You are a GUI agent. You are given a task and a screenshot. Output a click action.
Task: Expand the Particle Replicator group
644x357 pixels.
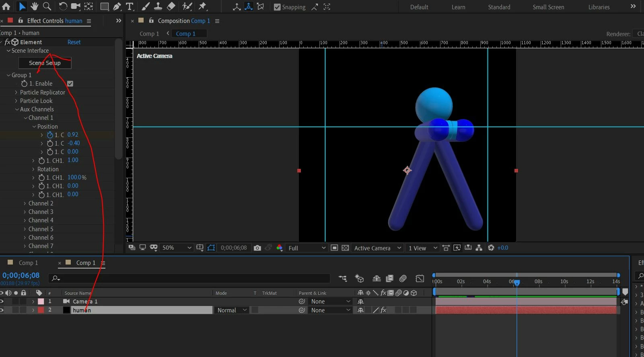(16, 92)
